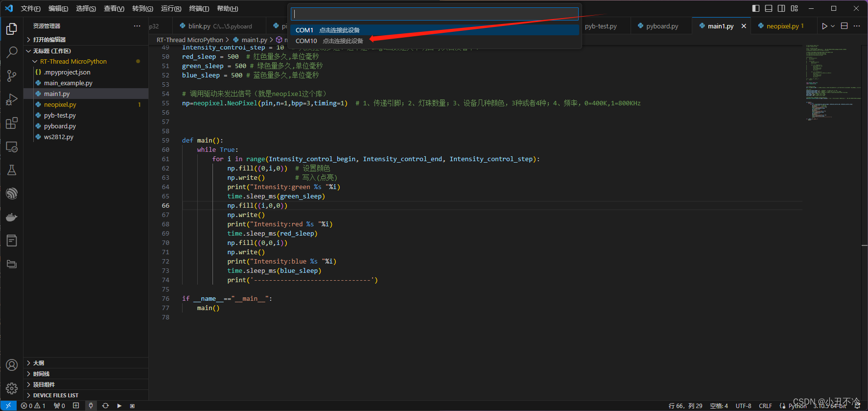Image resolution: width=868 pixels, height=411 pixels.
Task: Open the folder icon at bottom of activity bar
Action: coord(12,264)
